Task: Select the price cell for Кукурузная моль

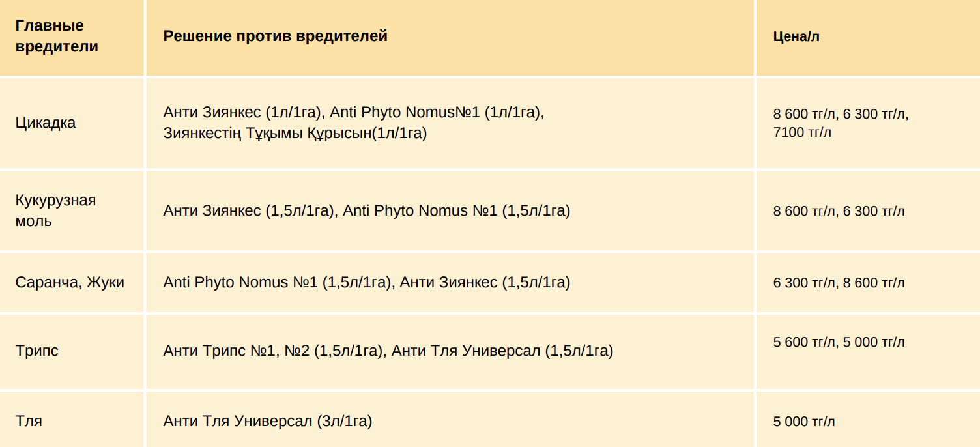Action: pos(839,211)
